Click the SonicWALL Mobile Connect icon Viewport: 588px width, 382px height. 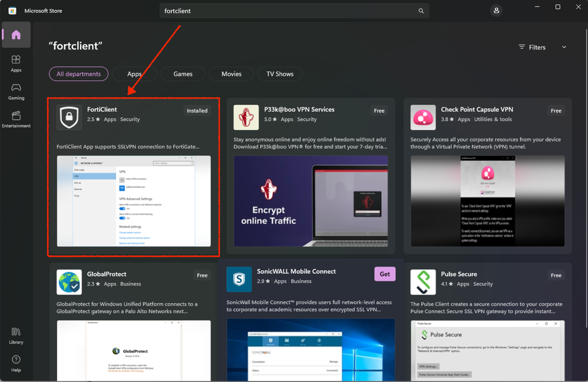[x=239, y=279]
